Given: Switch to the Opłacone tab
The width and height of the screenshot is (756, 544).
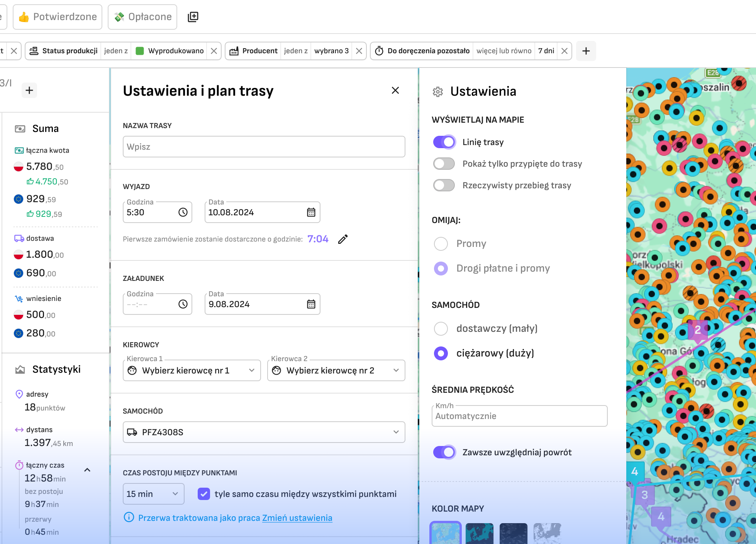Looking at the screenshot, I should click(x=142, y=17).
